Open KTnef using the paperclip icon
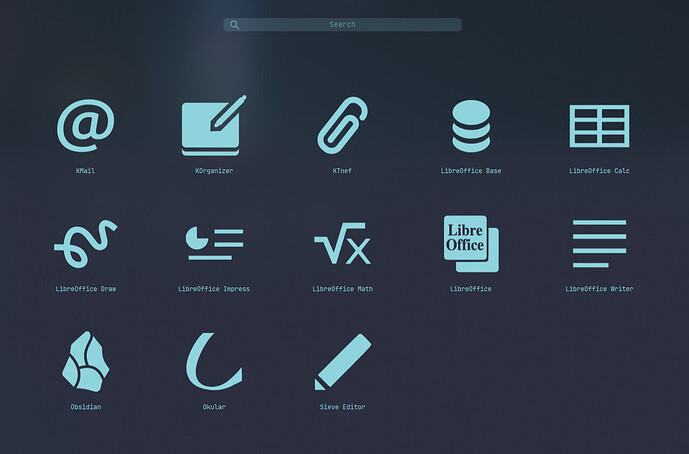 (342, 126)
